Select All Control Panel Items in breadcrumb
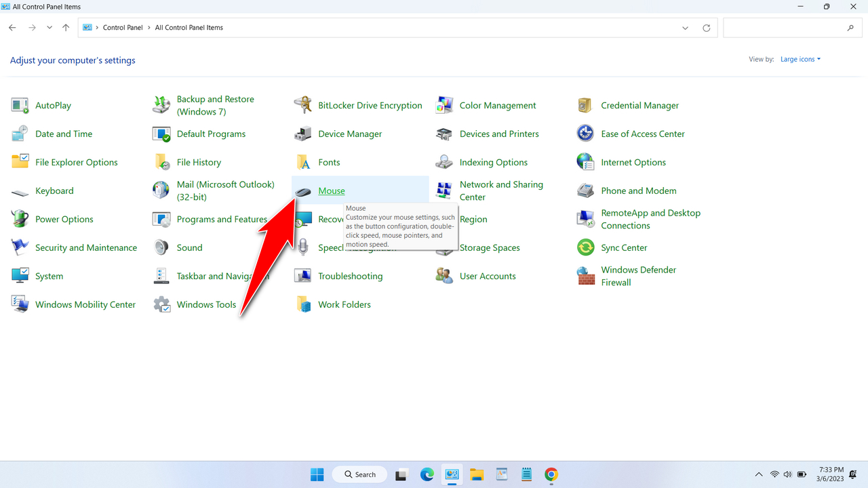The image size is (868, 488). [x=189, y=27]
